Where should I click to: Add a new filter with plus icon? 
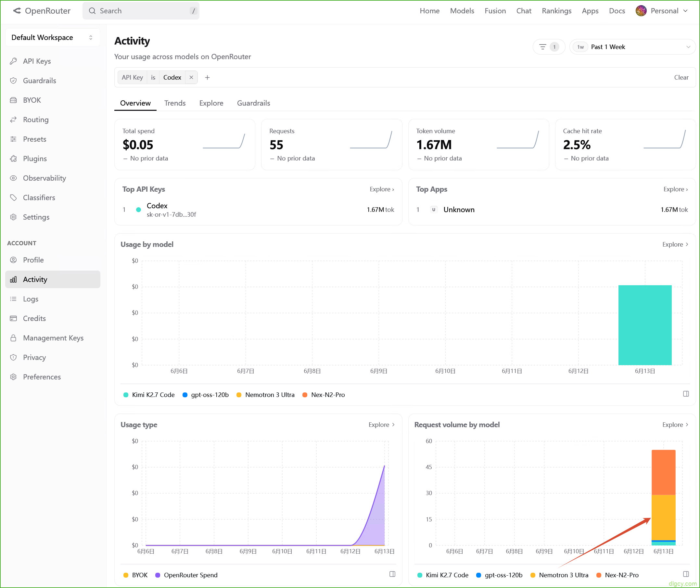point(207,77)
